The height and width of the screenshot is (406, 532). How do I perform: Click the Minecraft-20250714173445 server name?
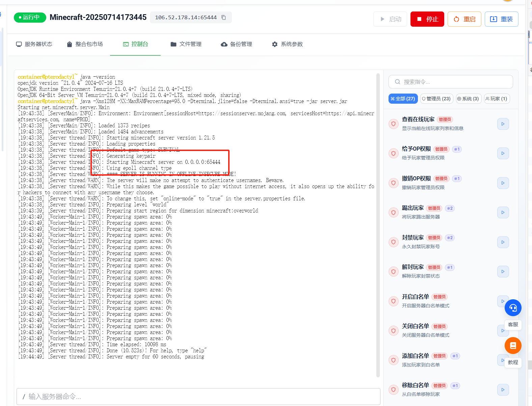pyautogui.click(x=98, y=17)
